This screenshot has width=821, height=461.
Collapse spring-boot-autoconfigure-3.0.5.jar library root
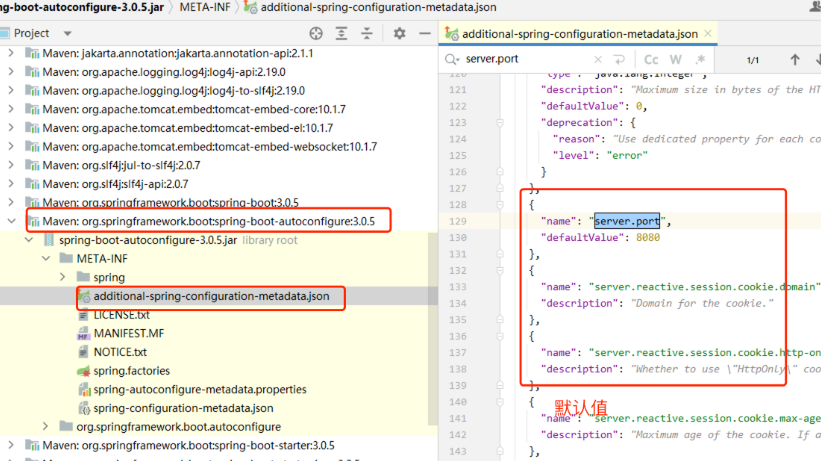(29, 240)
